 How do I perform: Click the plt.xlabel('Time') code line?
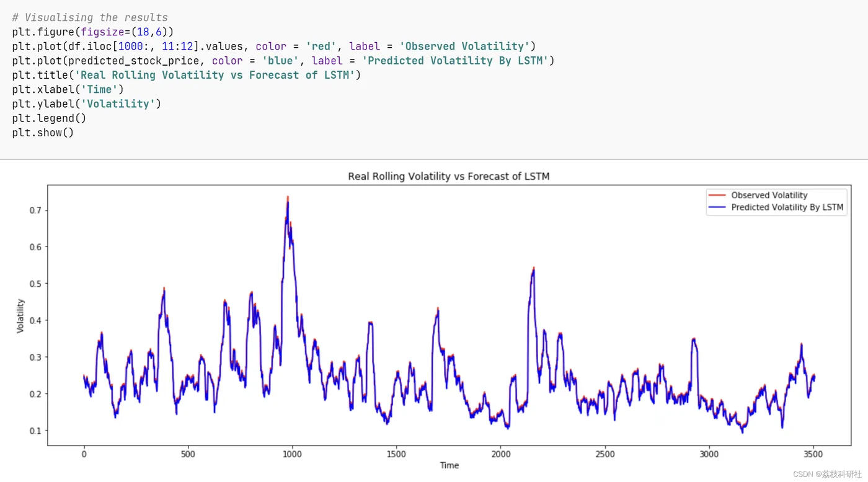click(68, 89)
